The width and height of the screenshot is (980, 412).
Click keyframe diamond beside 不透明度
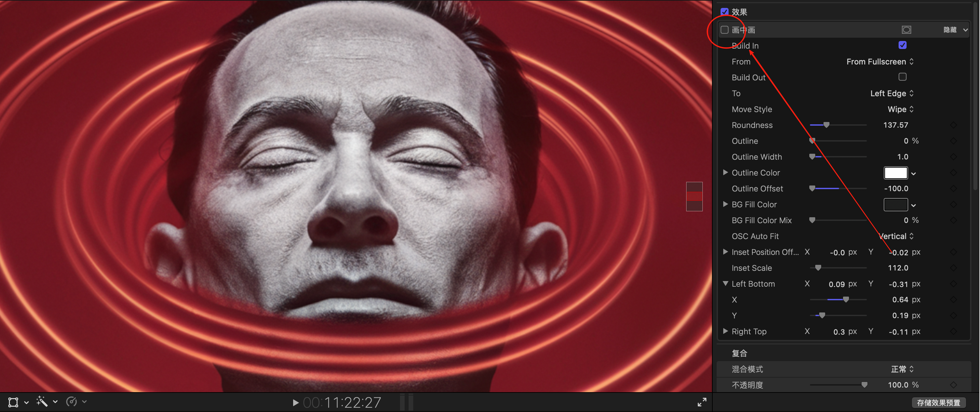(954, 385)
